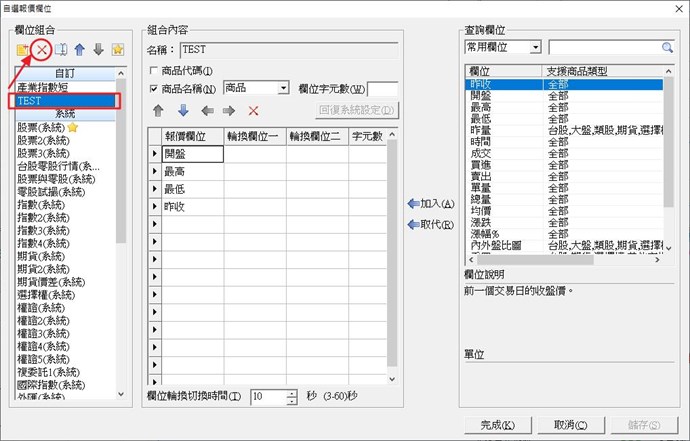Select the 開盤 cell in field table
The width and height of the screenshot is (690, 441).
click(x=193, y=154)
